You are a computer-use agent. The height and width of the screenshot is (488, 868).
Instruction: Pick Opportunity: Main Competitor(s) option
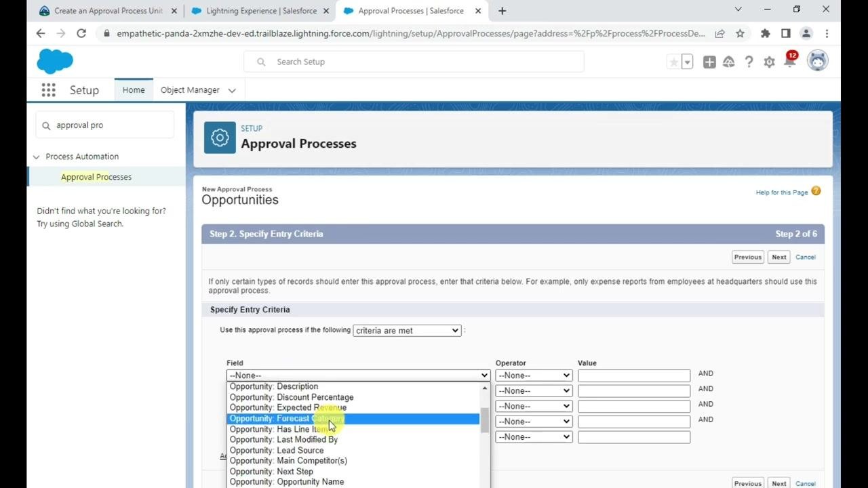coord(353,460)
